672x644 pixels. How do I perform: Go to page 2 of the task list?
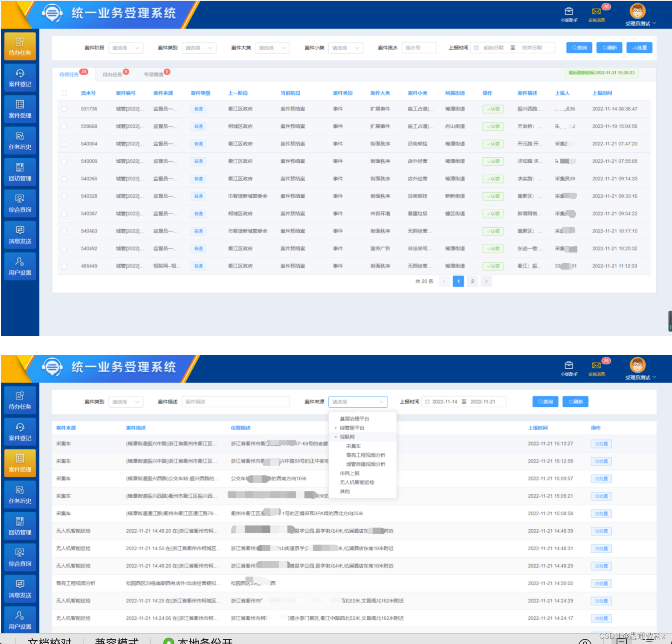point(472,281)
